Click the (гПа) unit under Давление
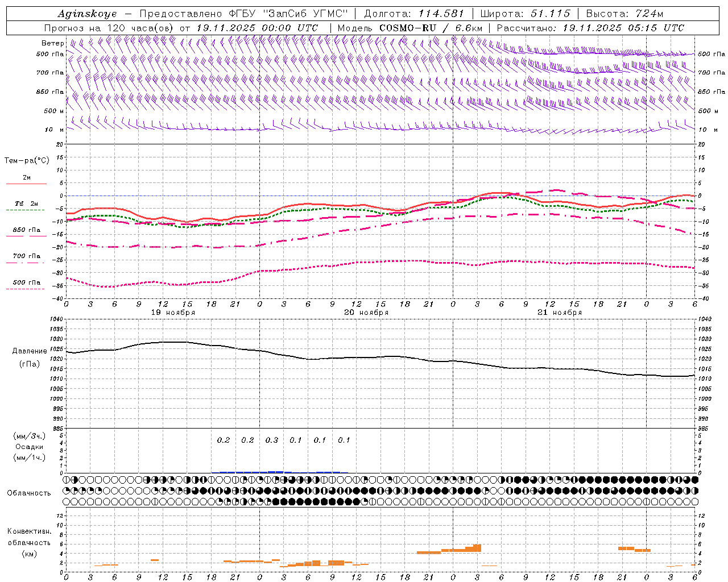 pos(30,364)
